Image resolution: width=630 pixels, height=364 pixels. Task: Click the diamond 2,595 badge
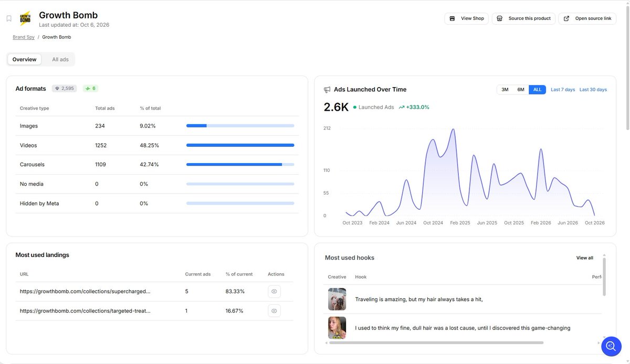[65, 89]
